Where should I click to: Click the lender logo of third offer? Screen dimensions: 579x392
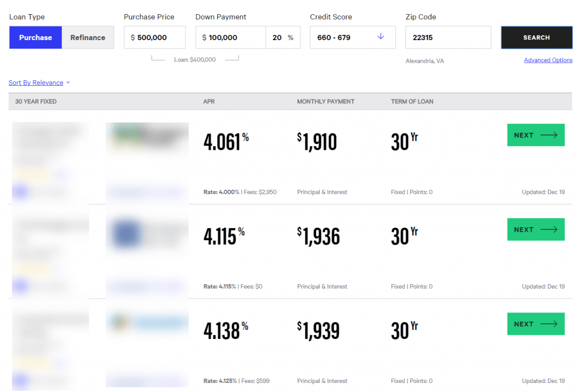tap(147, 323)
